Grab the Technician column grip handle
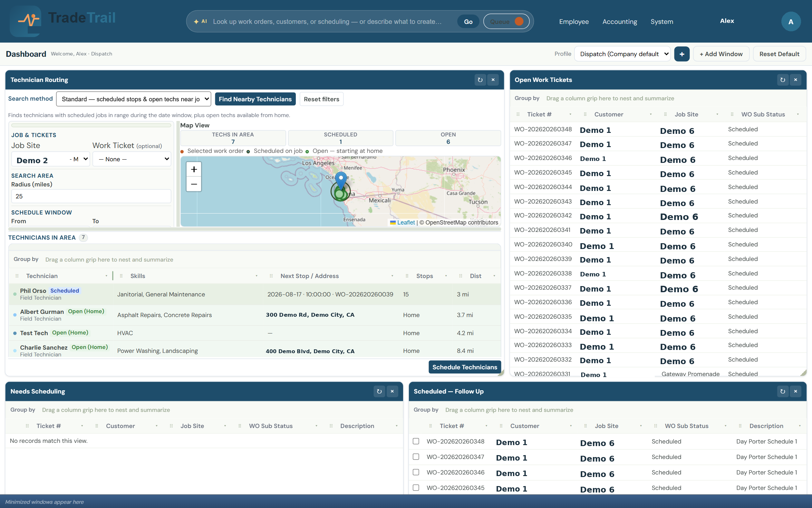 [x=17, y=276]
